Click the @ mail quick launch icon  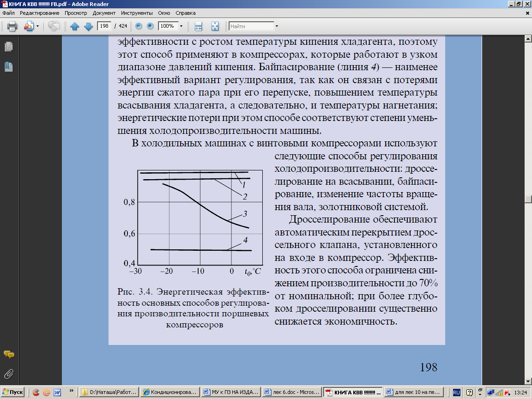tap(47, 392)
